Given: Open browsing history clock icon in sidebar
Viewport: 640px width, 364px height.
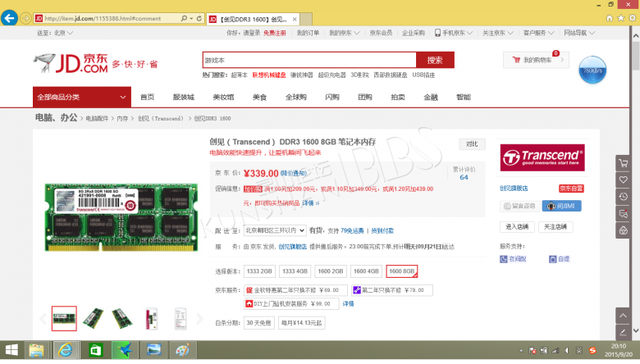Looking at the screenshot, I should 623,197.
